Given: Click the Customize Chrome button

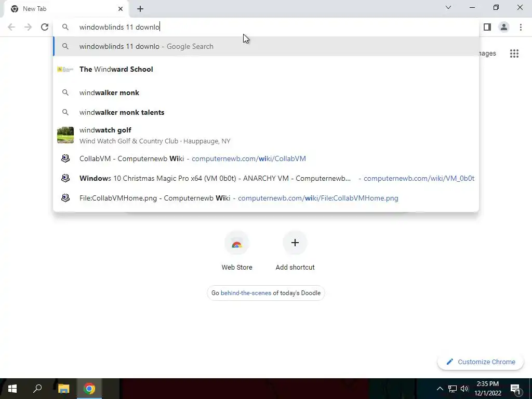Looking at the screenshot, I should [481, 362].
